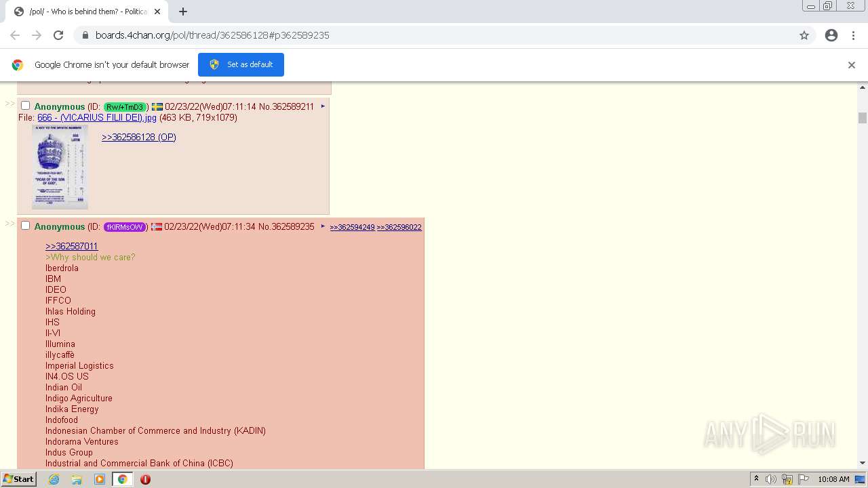Screen dimensions: 868x488
Task: Dismiss the default browser notification bar
Action: (852, 65)
